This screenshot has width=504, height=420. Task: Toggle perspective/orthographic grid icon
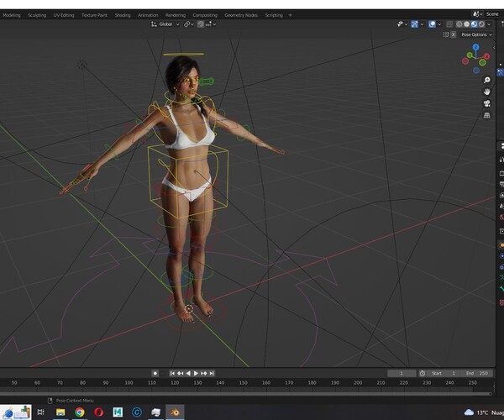coord(487,115)
